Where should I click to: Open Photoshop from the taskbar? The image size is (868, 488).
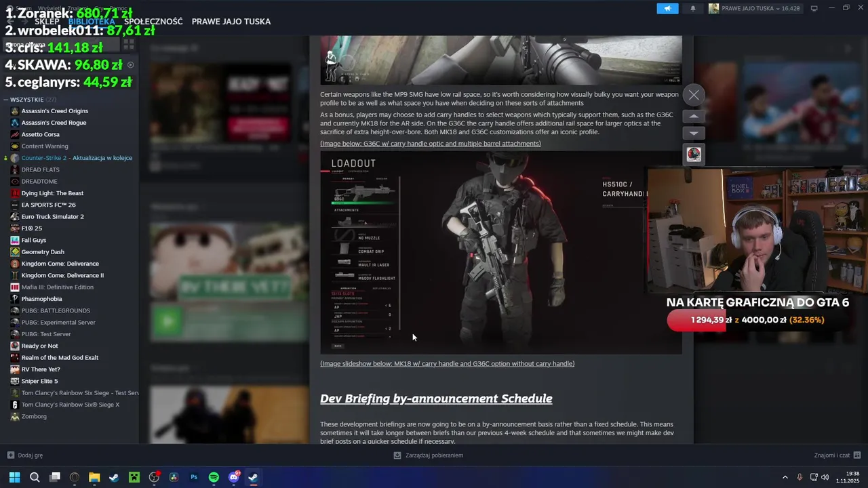coord(194,477)
